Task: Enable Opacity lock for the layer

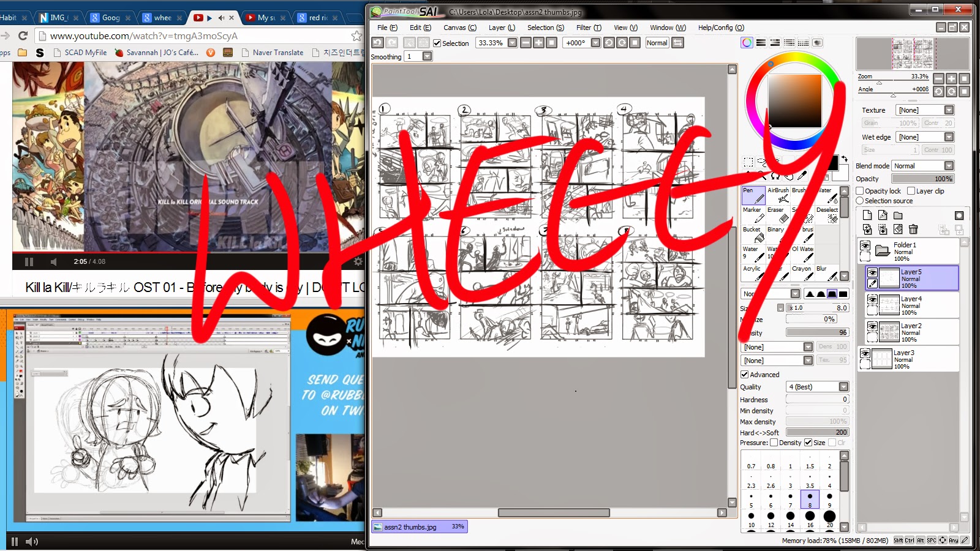Action: [860, 191]
